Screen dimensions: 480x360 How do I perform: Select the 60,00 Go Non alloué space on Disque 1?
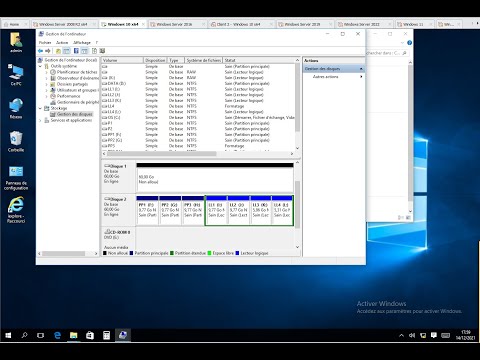215,178
